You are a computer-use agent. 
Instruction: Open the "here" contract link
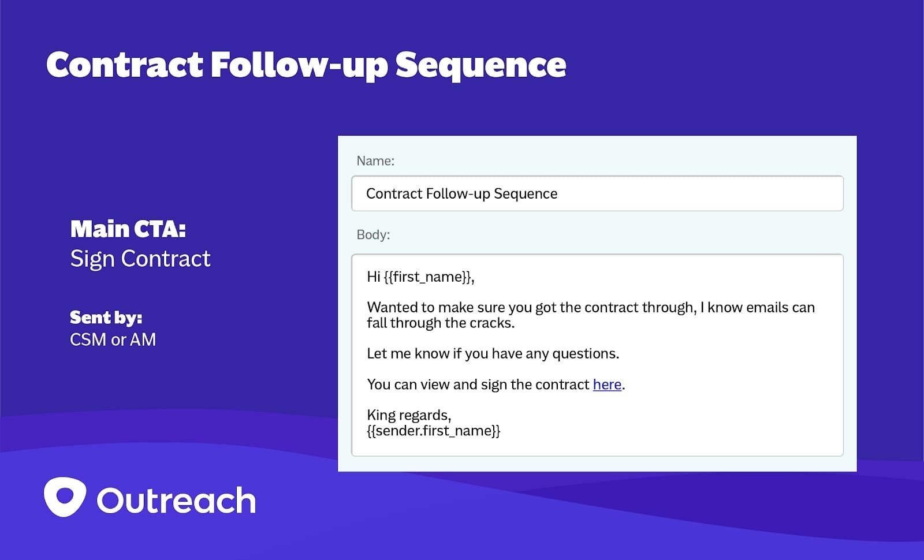607,384
